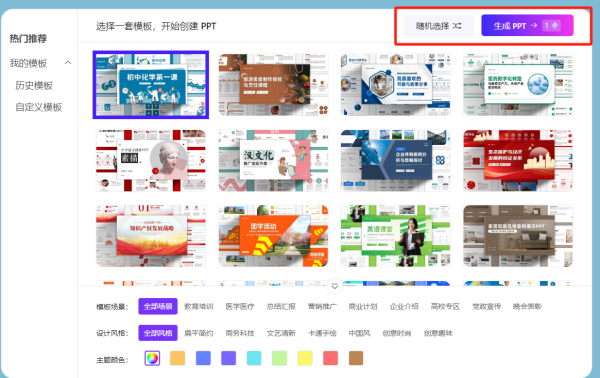Choose the 中国风 design style
600x378 pixels.
tap(359, 333)
